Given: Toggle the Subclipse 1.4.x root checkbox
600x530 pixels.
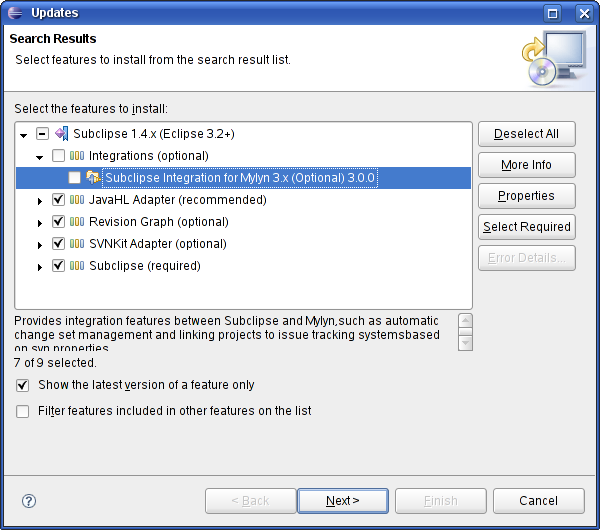Looking at the screenshot, I should (42, 134).
